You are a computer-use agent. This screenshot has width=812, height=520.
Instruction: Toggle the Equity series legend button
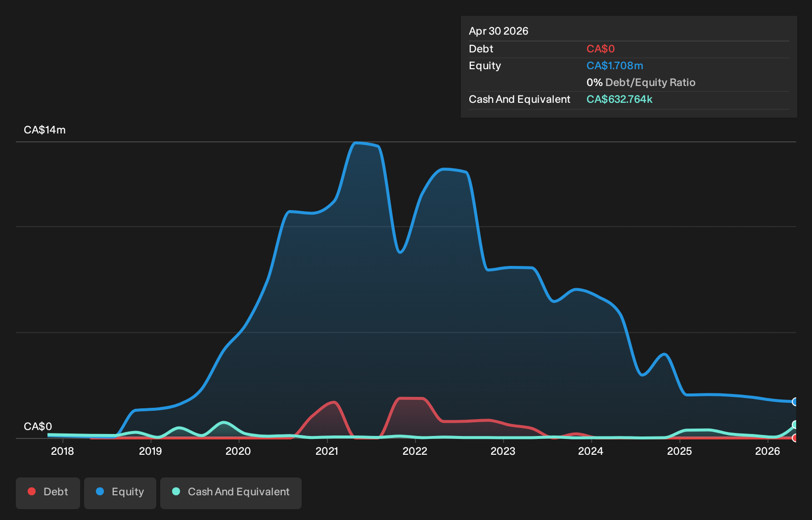(x=120, y=493)
